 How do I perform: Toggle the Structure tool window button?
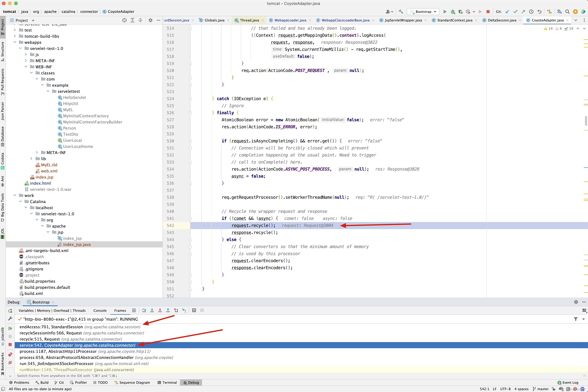click(3, 51)
